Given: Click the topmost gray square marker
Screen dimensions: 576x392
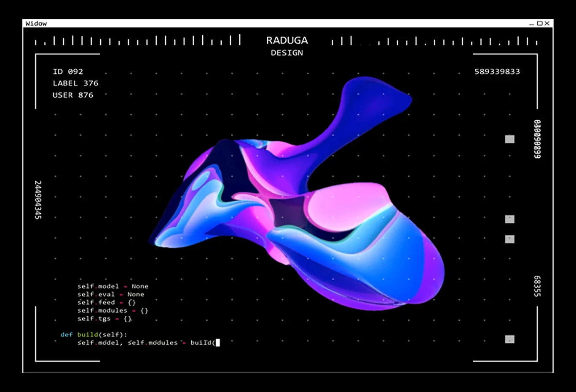Looking at the screenshot, I should click(509, 139).
